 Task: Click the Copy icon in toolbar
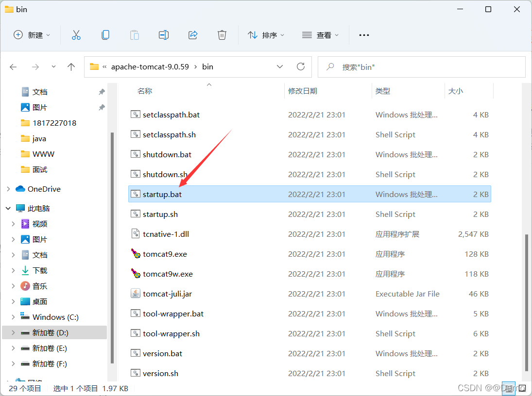coord(105,35)
